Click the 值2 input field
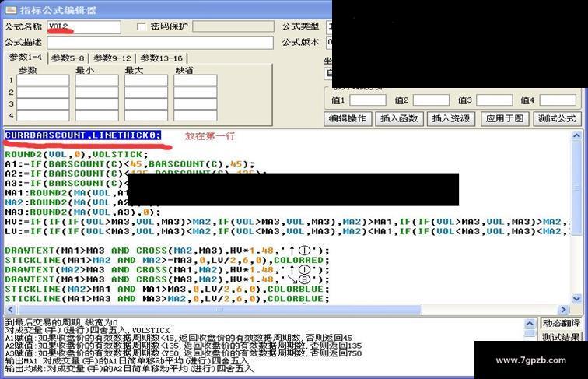Viewport: 588px width, 379px height. (x=431, y=100)
